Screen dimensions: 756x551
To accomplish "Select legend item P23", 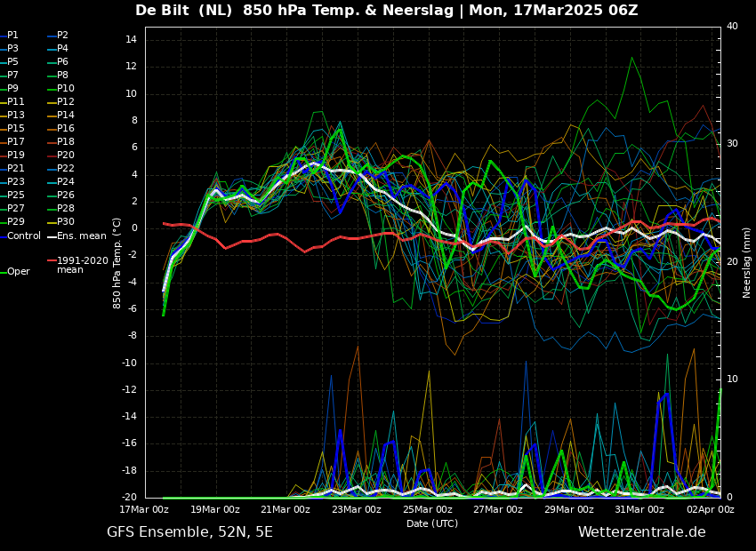I will (x=12, y=181).
